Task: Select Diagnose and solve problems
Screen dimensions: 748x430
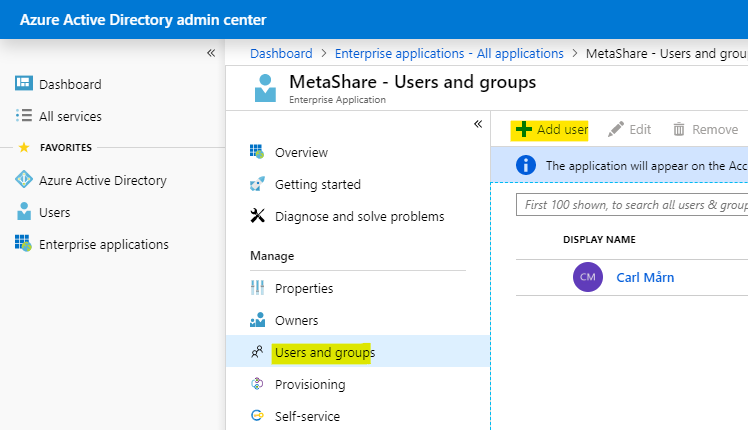Action: click(x=358, y=216)
